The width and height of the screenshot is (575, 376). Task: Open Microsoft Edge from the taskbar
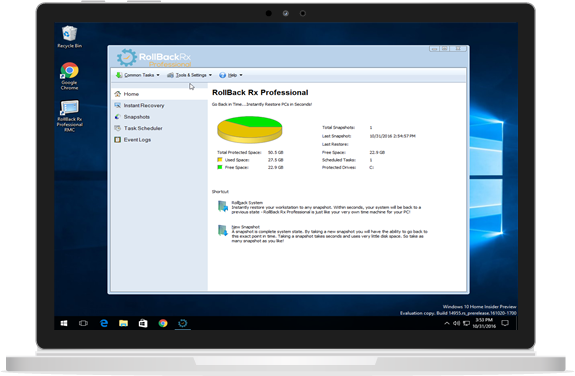[x=104, y=323]
